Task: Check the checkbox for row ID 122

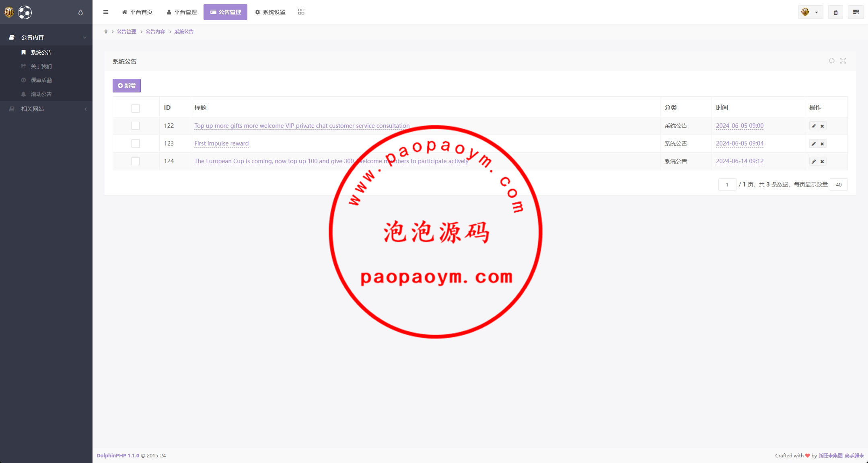Action: coord(136,126)
